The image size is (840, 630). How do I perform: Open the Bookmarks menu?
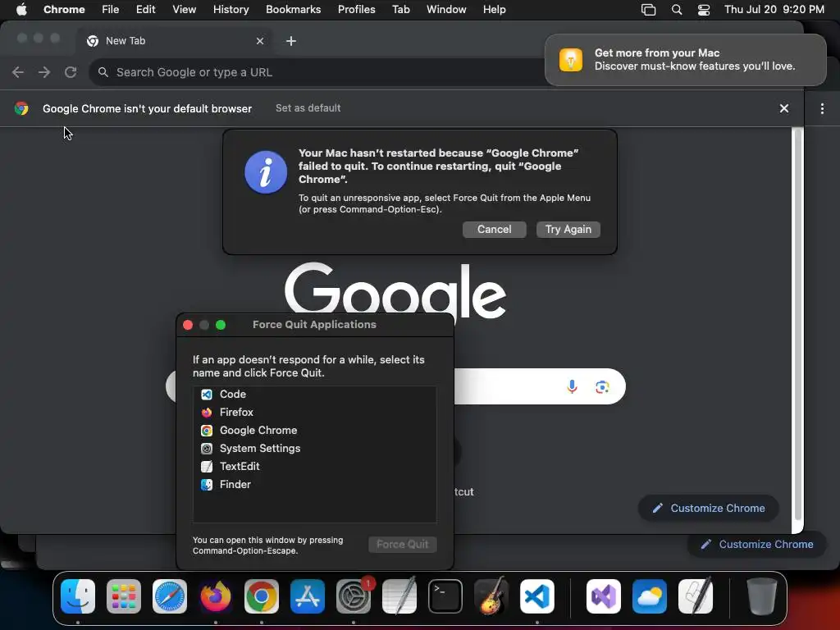pyautogui.click(x=293, y=10)
